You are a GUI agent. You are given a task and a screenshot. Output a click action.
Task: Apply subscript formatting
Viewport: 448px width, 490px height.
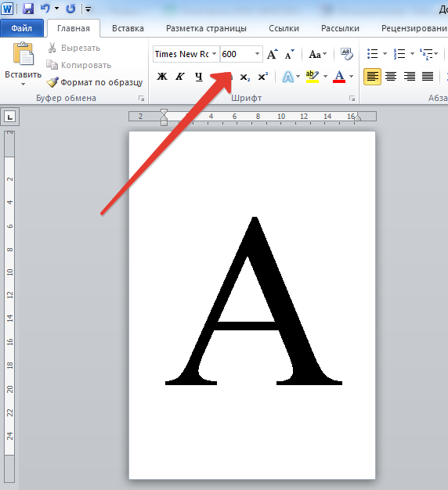click(x=245, y=77)
